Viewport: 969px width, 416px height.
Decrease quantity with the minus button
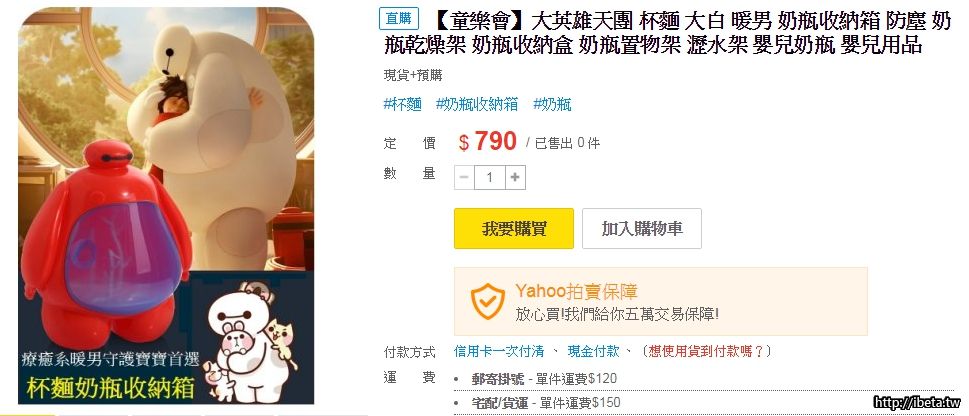click(x=464, y=177)
